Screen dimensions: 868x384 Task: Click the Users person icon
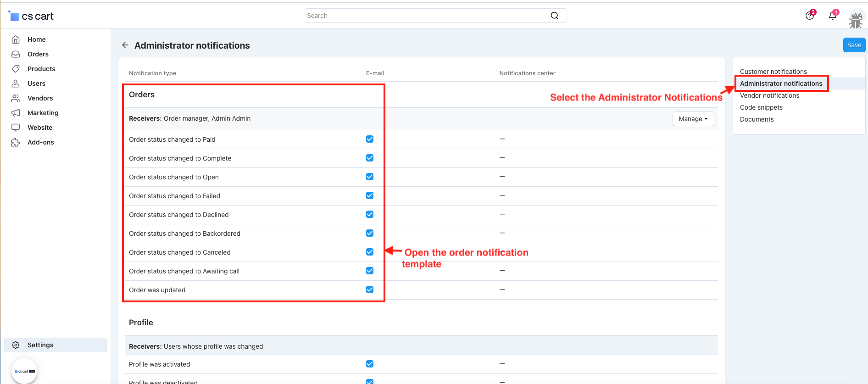click(16, 83)
